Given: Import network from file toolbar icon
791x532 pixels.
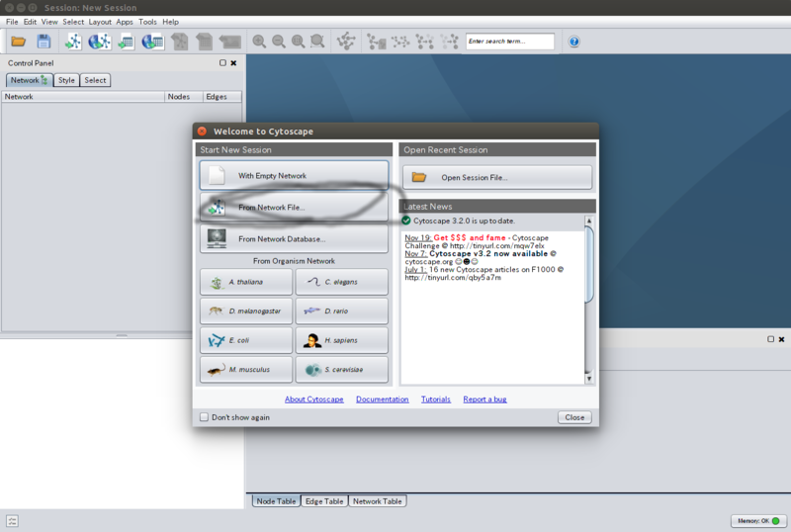Looking at the screenshot, I should (x=73, y=42).
